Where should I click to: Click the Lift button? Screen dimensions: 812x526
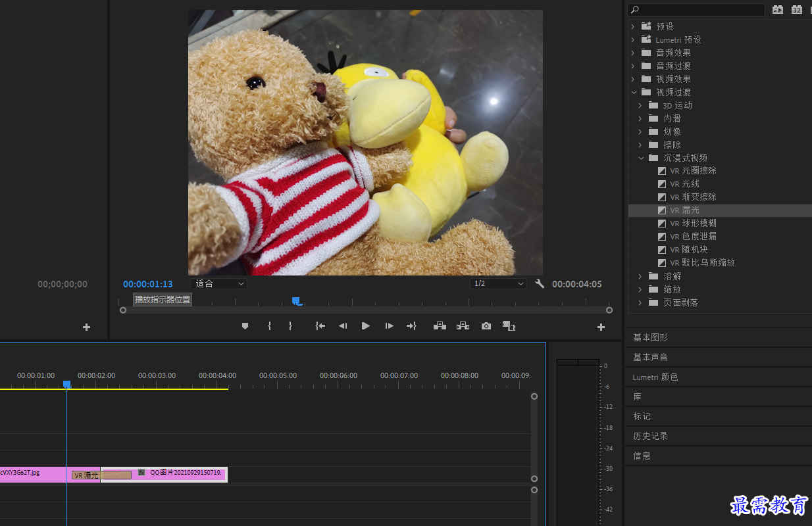(x=440, y=325)
